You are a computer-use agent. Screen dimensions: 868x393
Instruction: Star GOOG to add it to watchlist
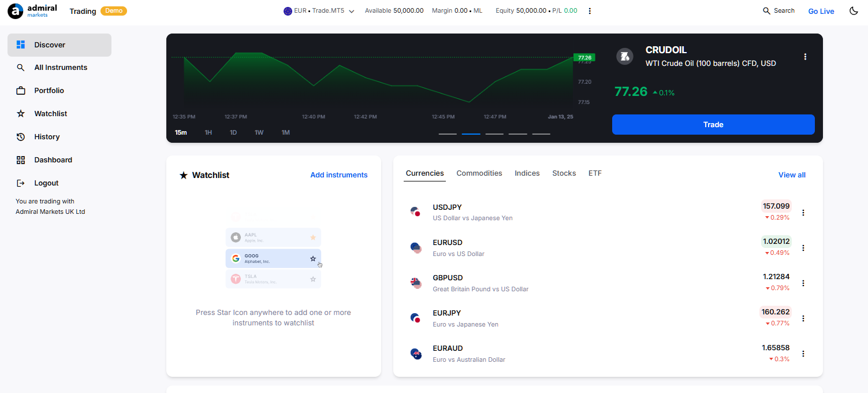tap(313, 258)
